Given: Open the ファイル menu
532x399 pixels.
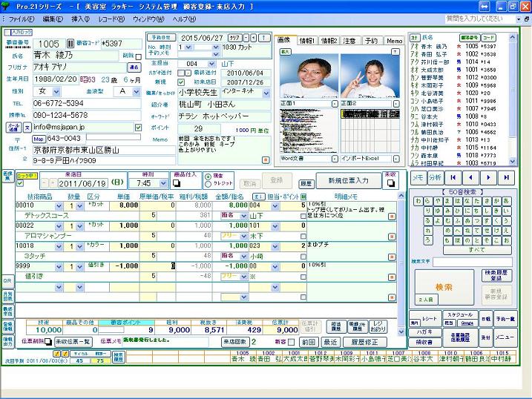Looking at the screenshot, I should (21, 19).
